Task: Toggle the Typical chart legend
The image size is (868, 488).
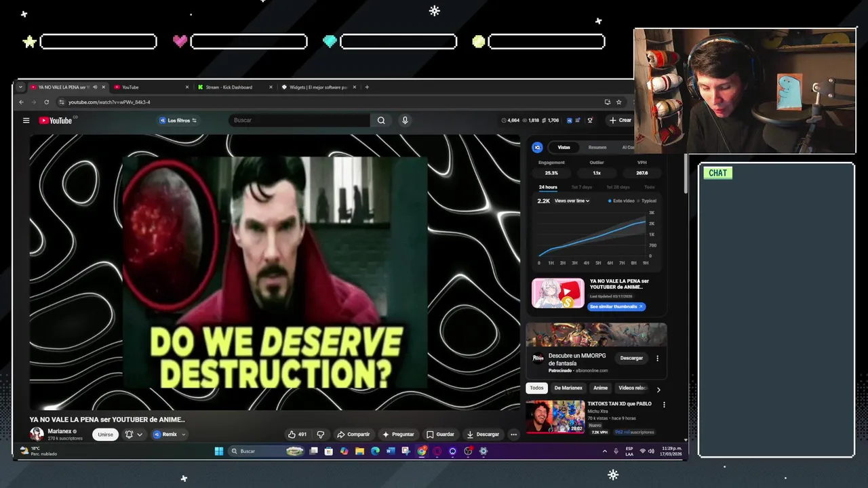Action: (647, 201)
